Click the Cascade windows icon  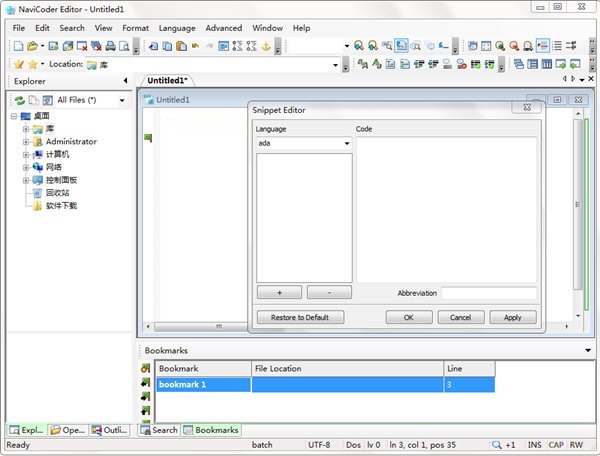(518, 64)
